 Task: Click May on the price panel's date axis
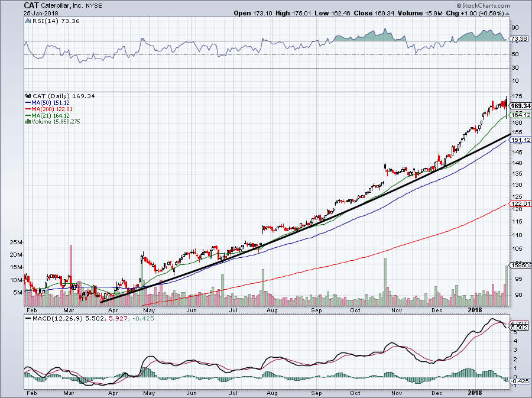coord(149,310)
